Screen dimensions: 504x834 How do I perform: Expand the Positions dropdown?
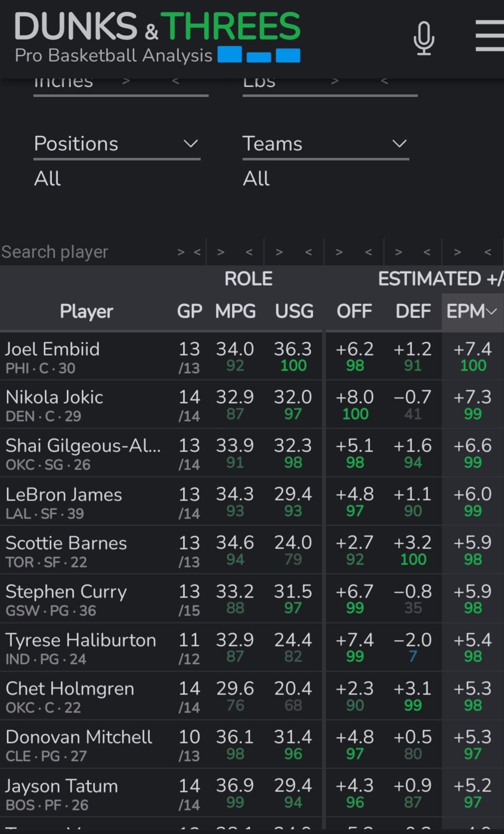coord(116,144)
